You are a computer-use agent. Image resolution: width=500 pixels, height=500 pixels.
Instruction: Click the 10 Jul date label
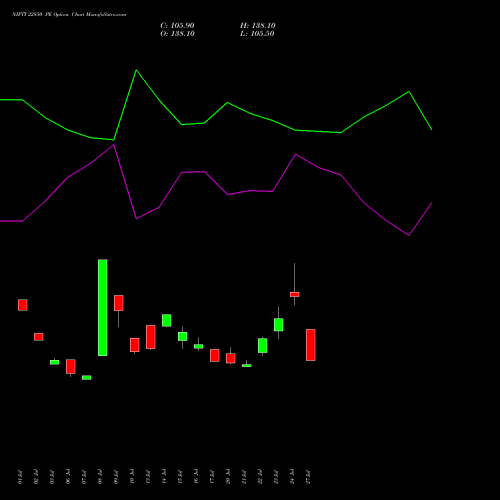(132, 477)
